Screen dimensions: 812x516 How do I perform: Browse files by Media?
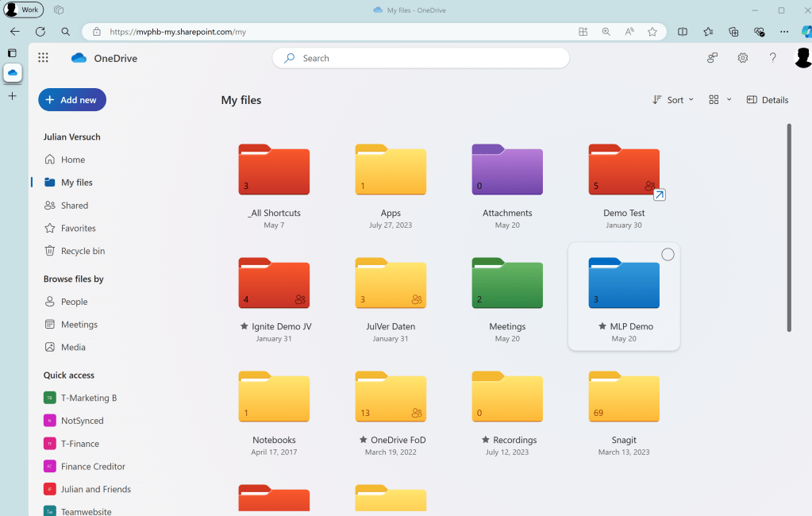[x=71, y=347]
